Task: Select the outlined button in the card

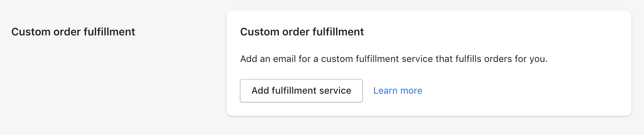Action: tap(301, 91)
